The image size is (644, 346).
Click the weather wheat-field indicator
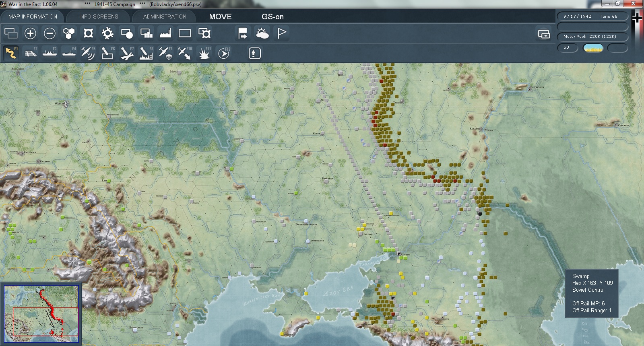[x=593, y=48]
